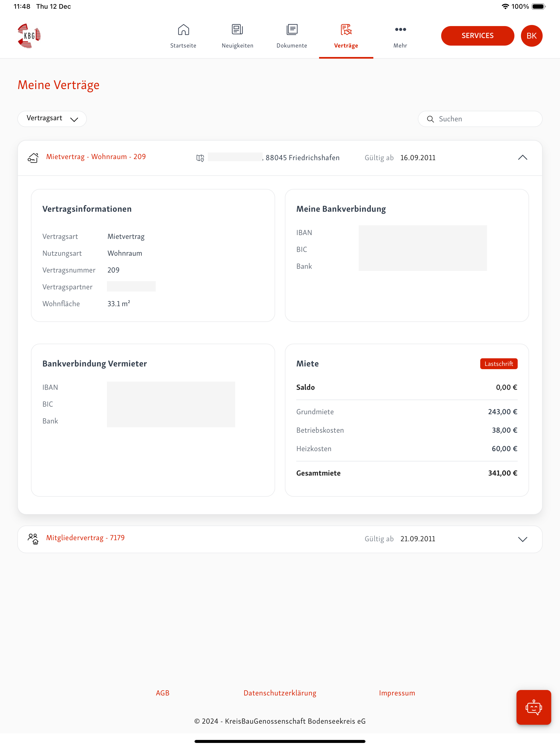The height and width of the screenshot is (747, 560).
Task: Click the Lastschrift badge
Action: [x=499, y=364]
